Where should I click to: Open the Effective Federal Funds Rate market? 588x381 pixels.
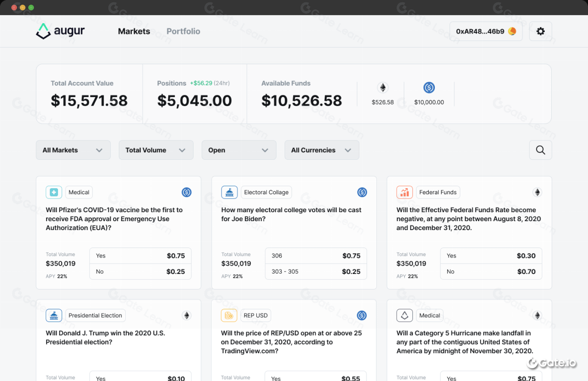click(x=469, y=219)
